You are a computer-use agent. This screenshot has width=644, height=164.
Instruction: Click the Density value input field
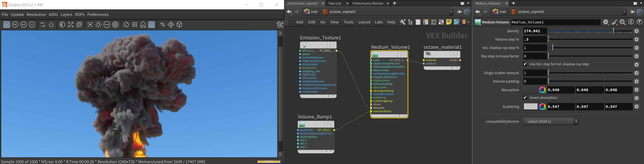[x=535, y=31]
